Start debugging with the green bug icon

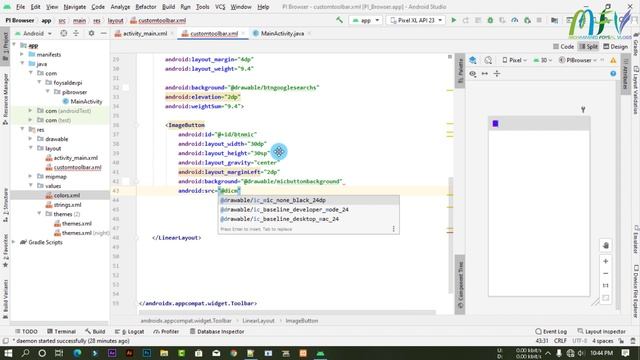pos(490,20)
